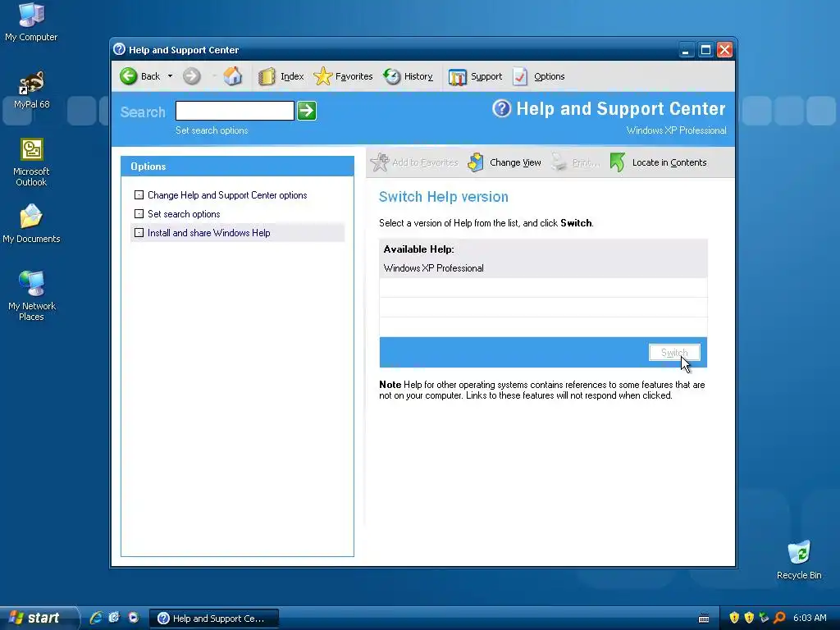This screenshot has height=630, width=840.
Task: Open the Index toolbar item
Action: [281, 76]
